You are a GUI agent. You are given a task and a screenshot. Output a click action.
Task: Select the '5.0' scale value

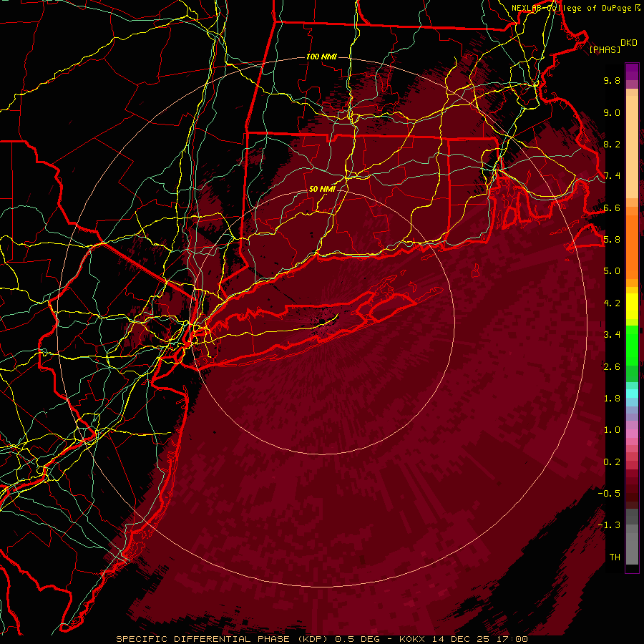pos(612,271)
